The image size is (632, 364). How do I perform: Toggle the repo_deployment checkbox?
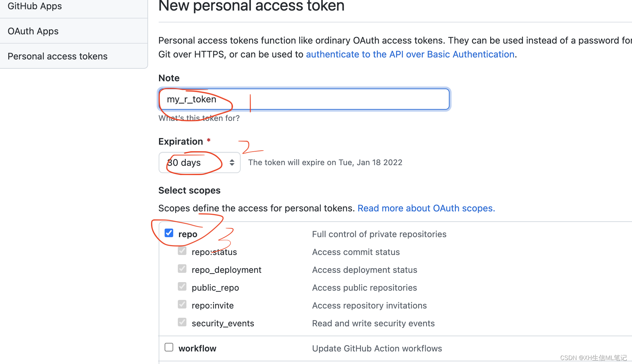[182, 269]
